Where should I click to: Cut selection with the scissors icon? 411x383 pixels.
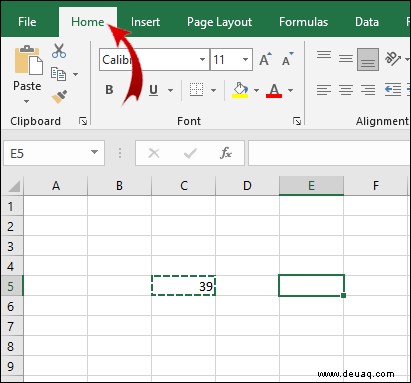point(59,51)
